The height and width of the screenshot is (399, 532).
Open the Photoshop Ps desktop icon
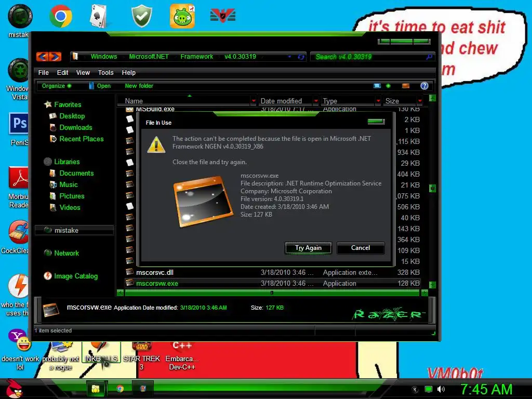point(18,123)
